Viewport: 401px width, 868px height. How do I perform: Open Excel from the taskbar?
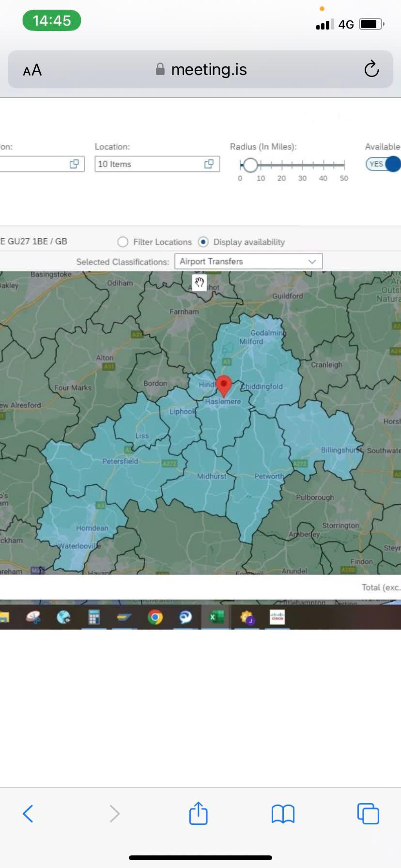(x=216, y=617)
